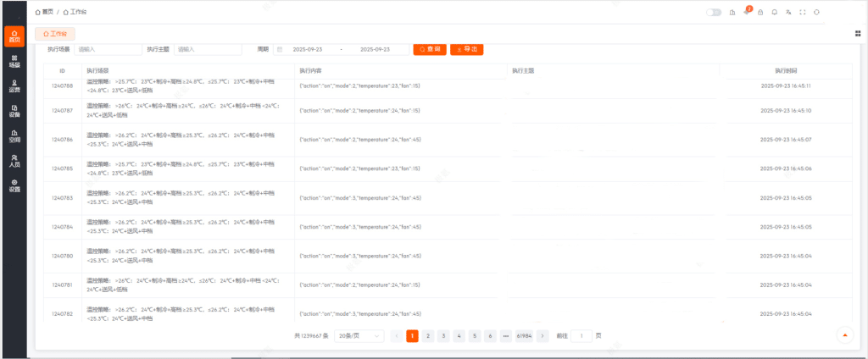This screenshot has width=868, height=359.
Task: Click the 工作台 breadcrumb item
Action: click(x=75, y=12)
